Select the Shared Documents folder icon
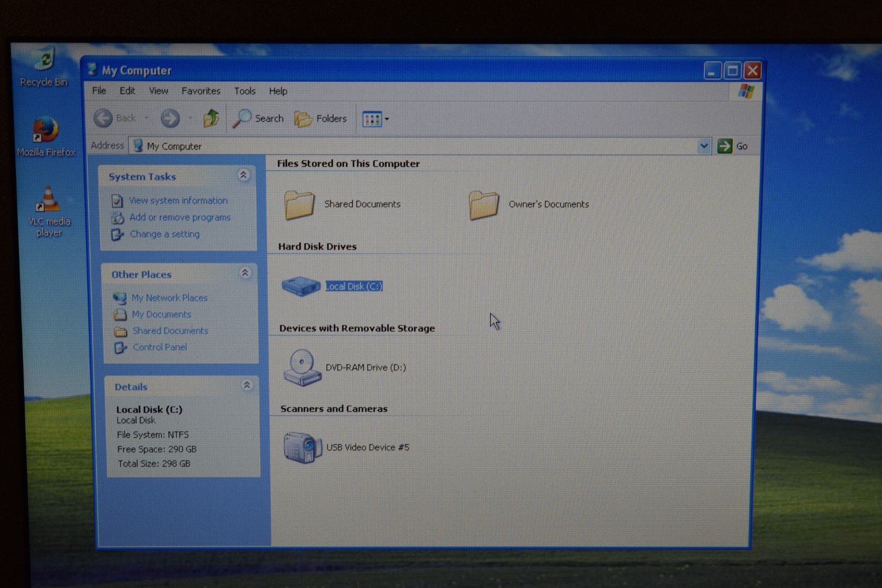This screenshot has width=882, height=588. click(299, 205)
